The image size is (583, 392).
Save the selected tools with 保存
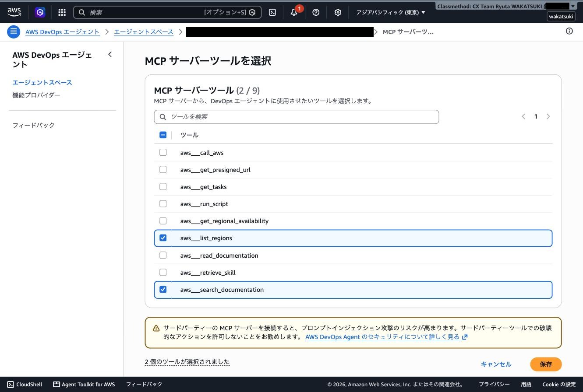546,364
